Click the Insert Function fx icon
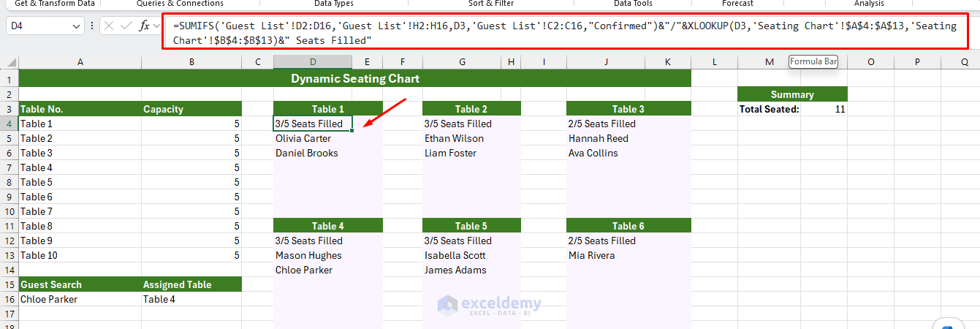 tap(144, 26)
